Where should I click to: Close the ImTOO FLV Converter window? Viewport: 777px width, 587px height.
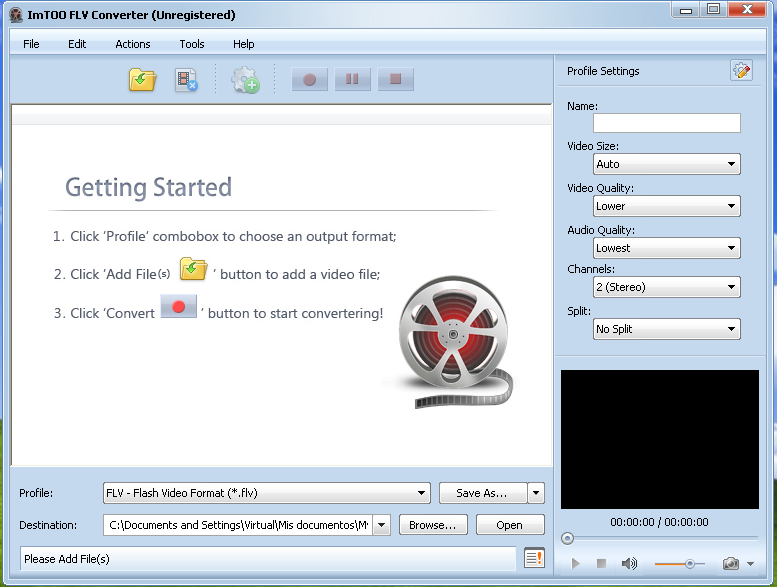point(747,10)
